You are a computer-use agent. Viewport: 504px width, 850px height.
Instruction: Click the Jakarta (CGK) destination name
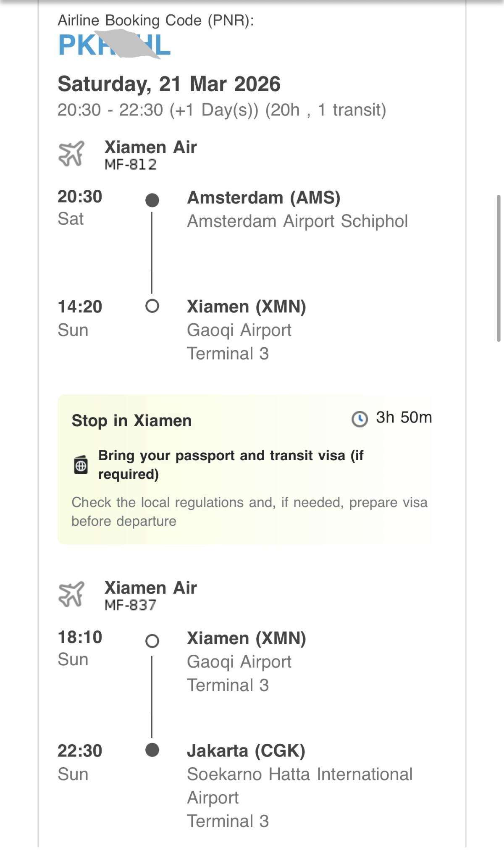click(x=246, y=751)
